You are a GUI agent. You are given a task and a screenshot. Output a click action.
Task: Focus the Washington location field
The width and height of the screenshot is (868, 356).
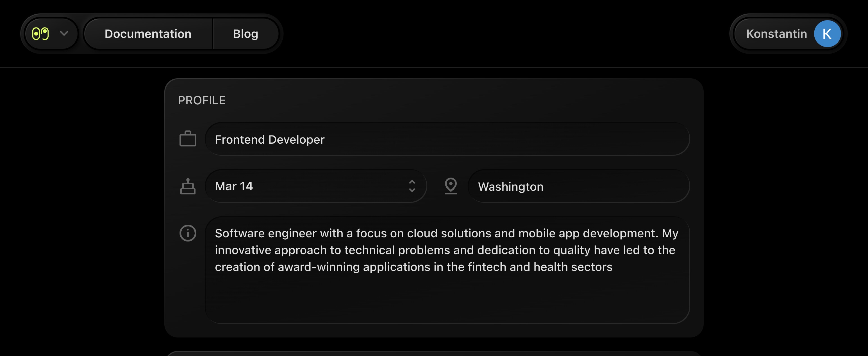pyautogui.click(x=578, y=186)
